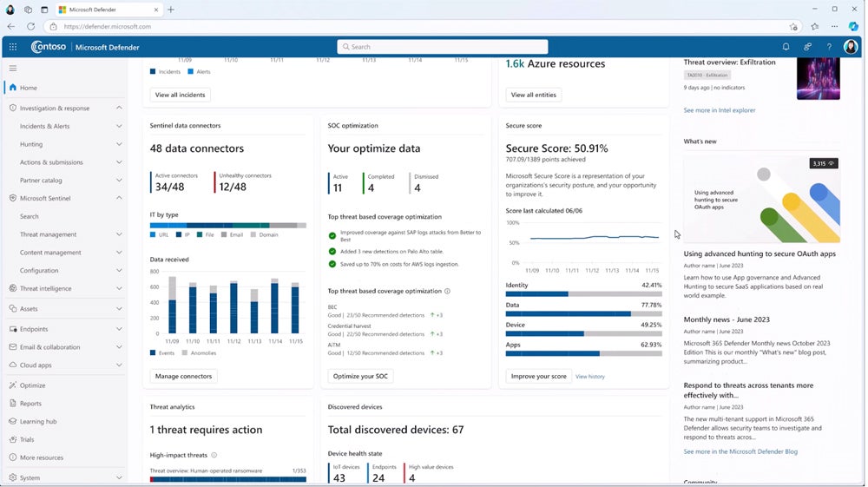Select Learning hub in the sidebar
868x487 pixels.
38,422
